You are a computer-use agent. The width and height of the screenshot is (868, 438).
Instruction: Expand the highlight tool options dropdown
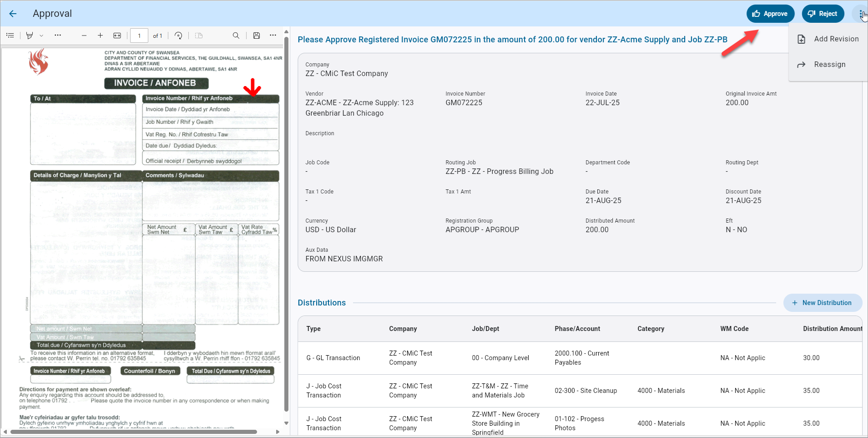pos(41,36)
